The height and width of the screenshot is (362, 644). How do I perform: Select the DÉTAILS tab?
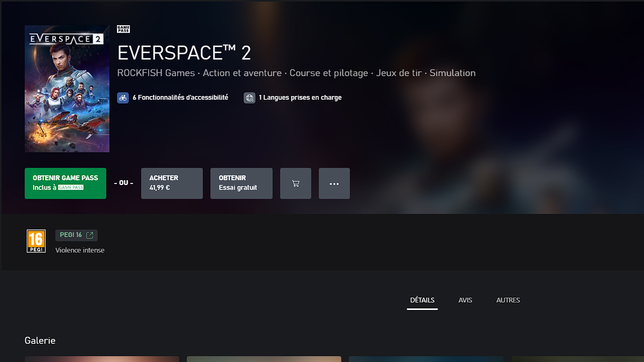[422, 300]
